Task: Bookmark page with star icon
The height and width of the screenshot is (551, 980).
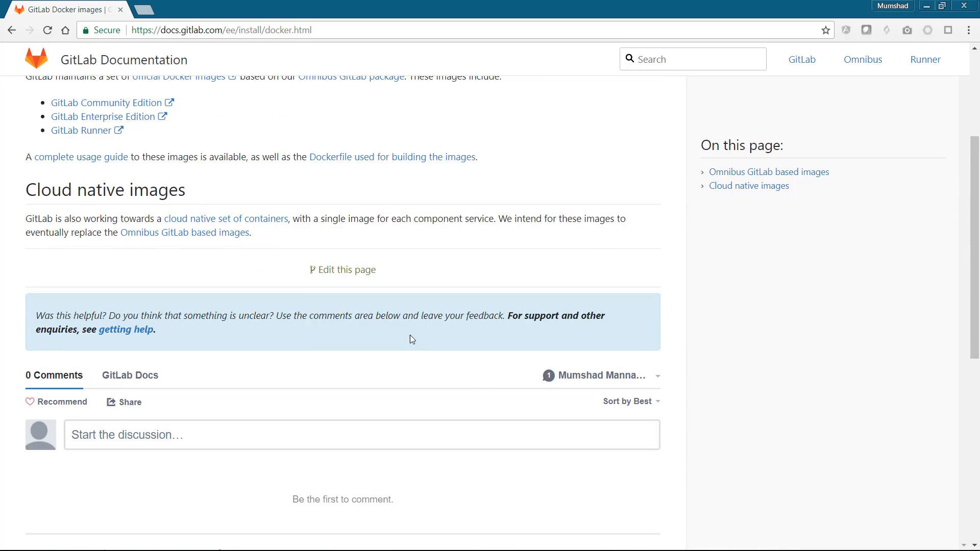Action: [825, 30]
